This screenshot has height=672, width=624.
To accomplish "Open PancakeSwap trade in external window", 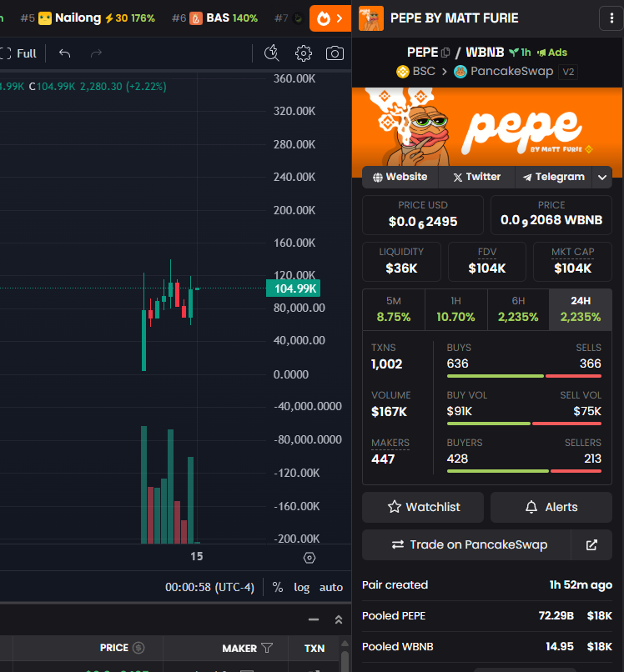I will tap(591, 544).
